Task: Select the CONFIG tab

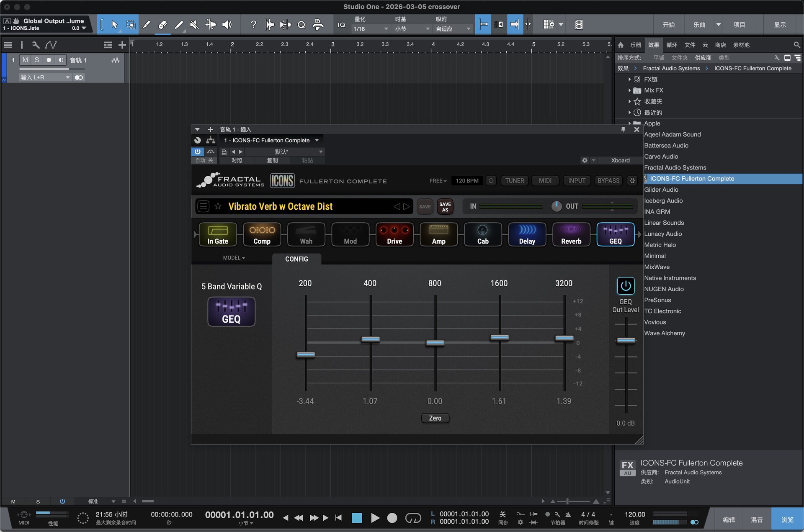Action: coord(296,259)
